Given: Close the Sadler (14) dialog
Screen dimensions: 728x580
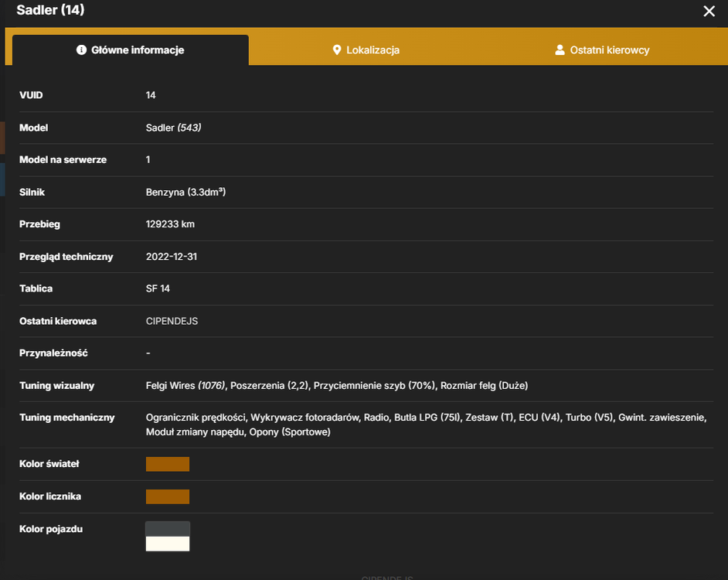Looking at the screenshot, I should pyautogui.click(x=709, y=11).
